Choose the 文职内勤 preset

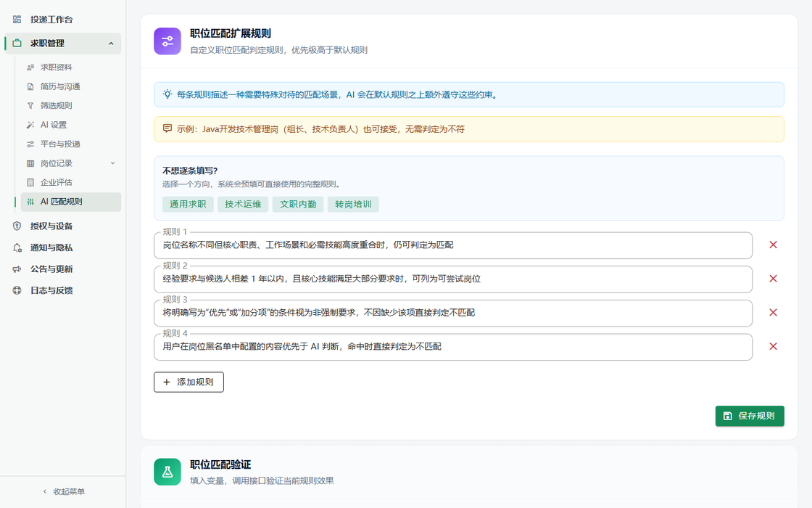click(298, 204)
